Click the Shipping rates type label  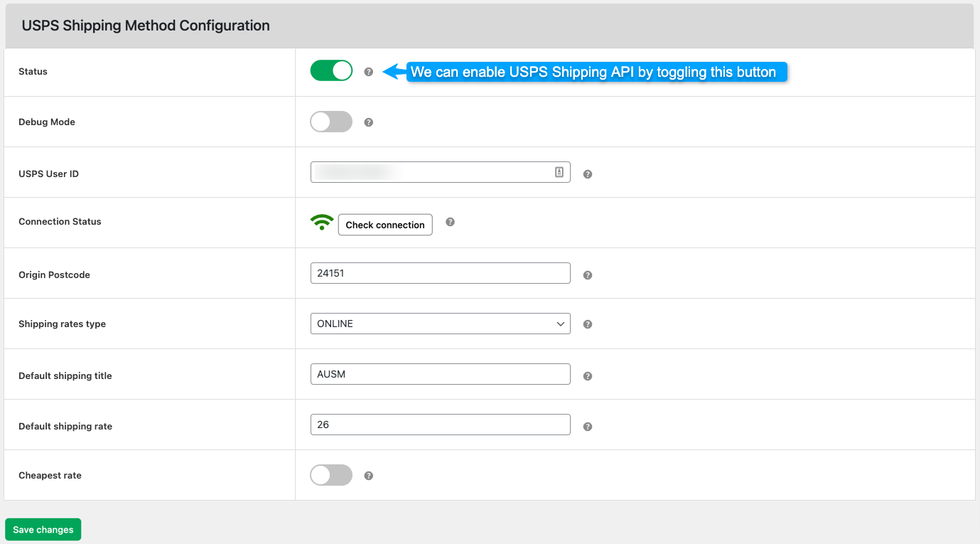[x=62, y=324]
